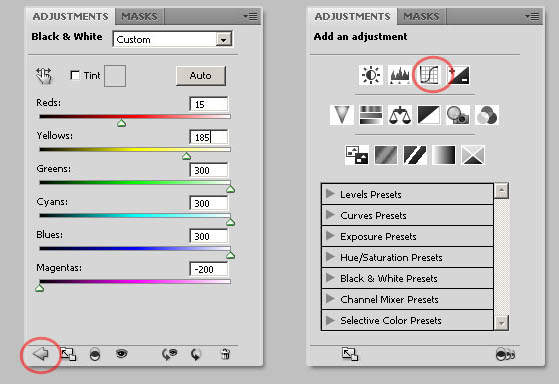559x384 pixels.
Task: Add a Levels adjustment
Action: point(400,75)
